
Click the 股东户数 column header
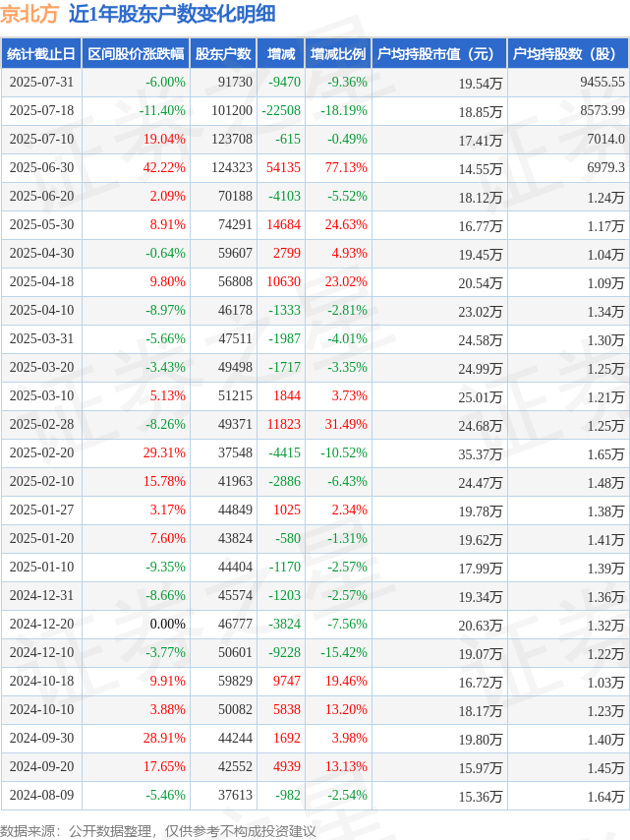pos(223,53)
